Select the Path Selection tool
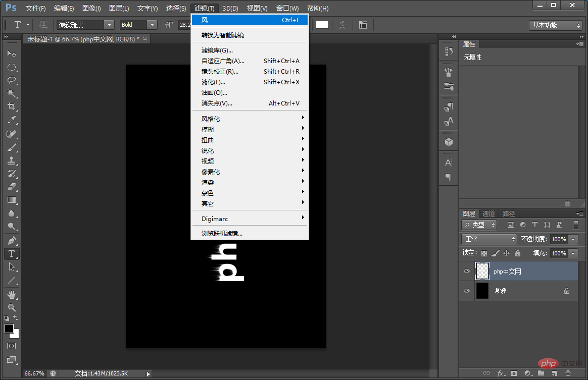Screen dimensions: 588x380 tap(12, 267)
